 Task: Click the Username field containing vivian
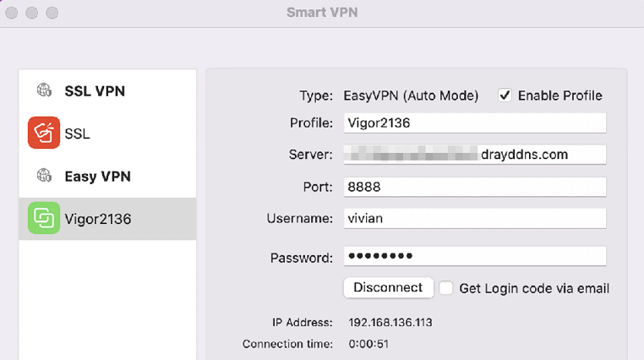pyautogui.click(x=475, y=218)
